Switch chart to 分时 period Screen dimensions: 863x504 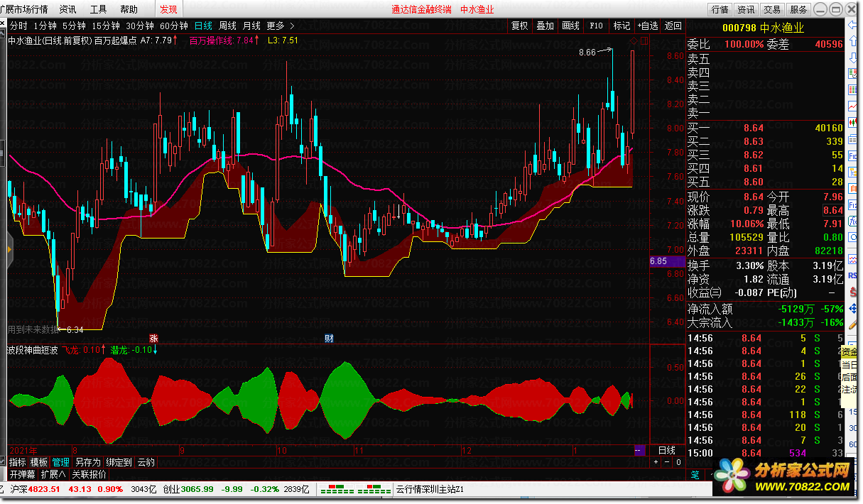pos(18,26)
